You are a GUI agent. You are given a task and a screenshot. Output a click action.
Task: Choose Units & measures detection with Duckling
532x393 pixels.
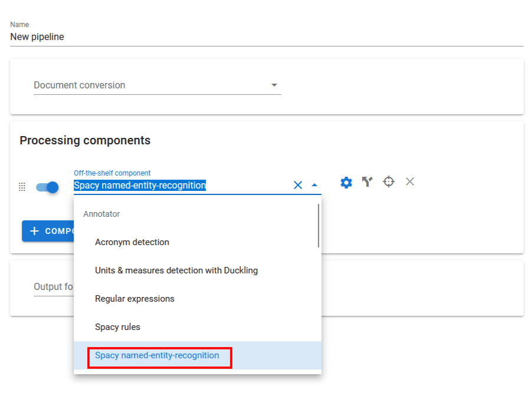(x=176, y=270)
